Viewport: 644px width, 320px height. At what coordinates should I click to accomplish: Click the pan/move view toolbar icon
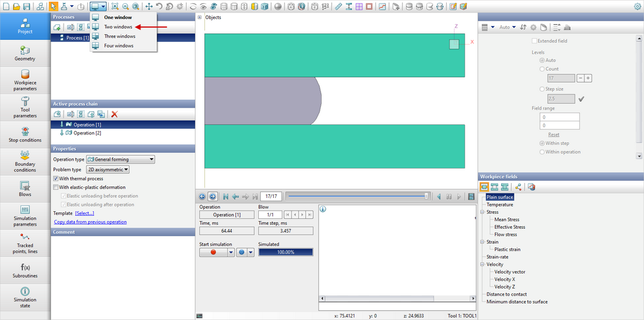point(149,7)
